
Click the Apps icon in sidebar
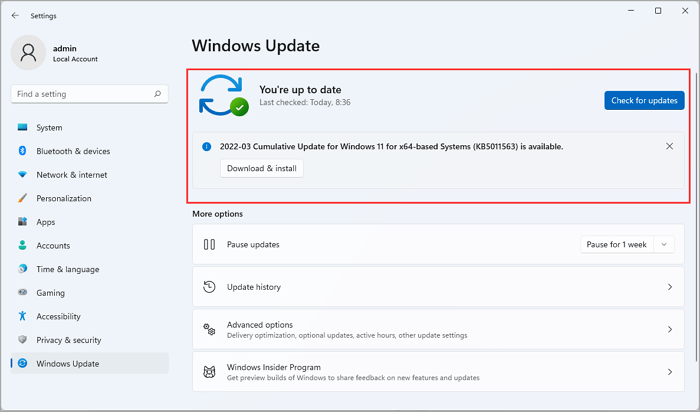(x=22, y=221)
